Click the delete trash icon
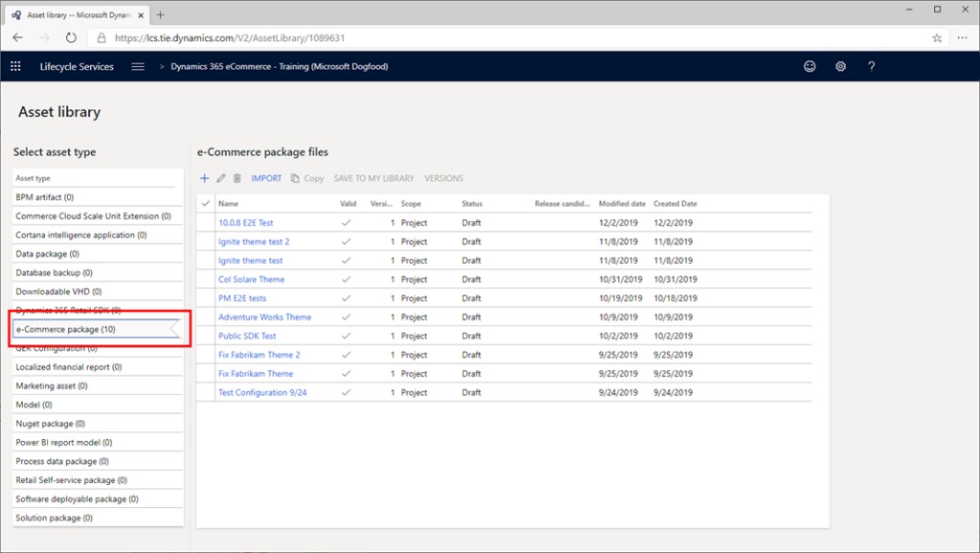 pos(238,178)
